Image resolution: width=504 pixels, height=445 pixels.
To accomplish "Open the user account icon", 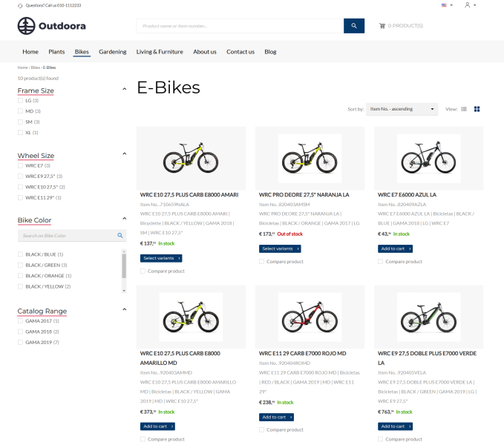I will coord(468,5).
